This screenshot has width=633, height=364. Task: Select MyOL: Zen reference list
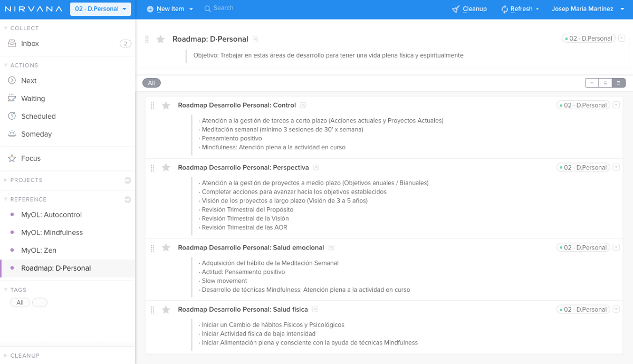[x=39, y=251]
